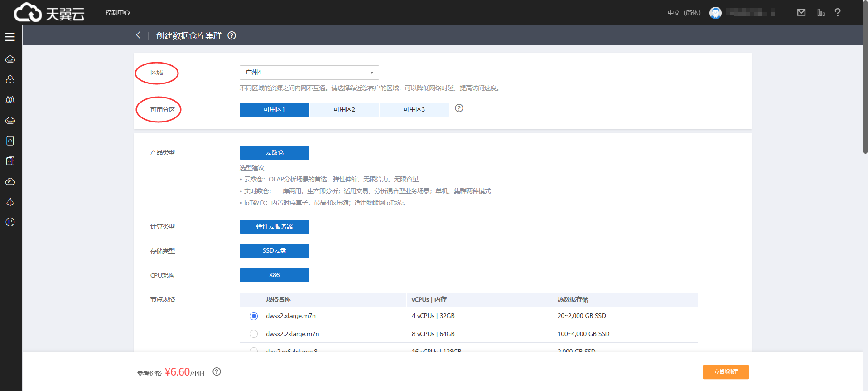
Task: Click the 4 vCPUs | 32GB cell
Action: click(x=433, y=316)
